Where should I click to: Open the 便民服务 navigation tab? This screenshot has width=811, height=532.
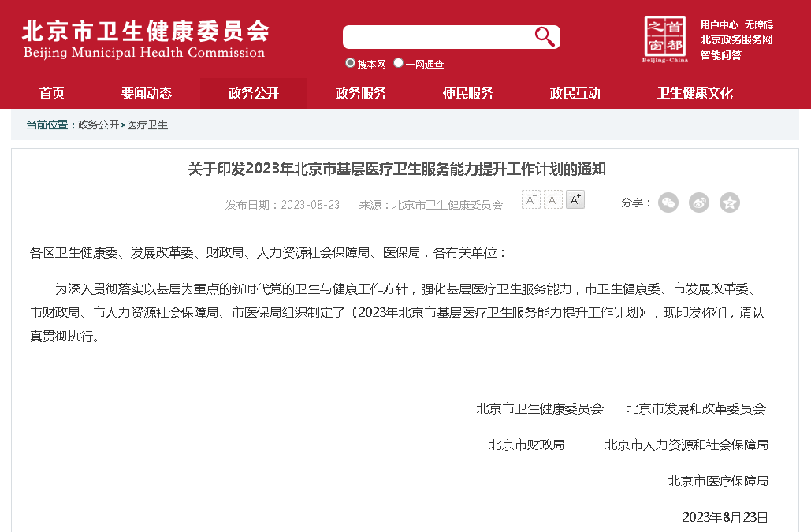tap(467, 93)
